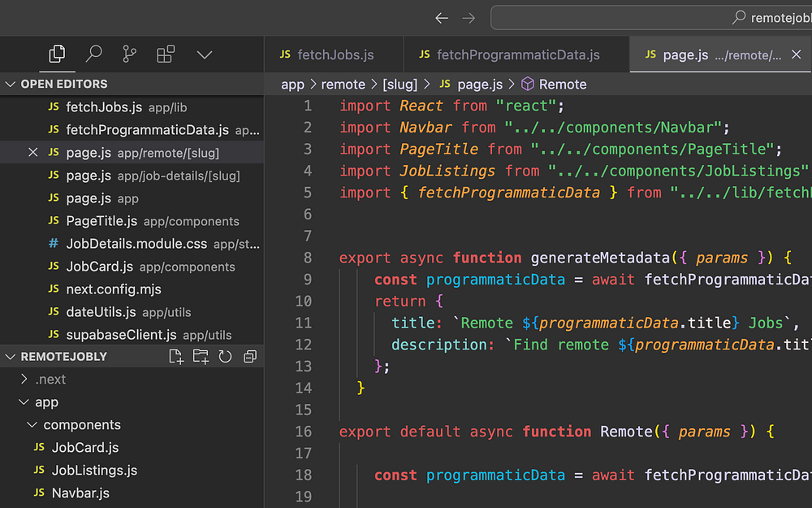Open the Search view icon
This screenshot has width=812, height=508.
[x=94, y=54]
